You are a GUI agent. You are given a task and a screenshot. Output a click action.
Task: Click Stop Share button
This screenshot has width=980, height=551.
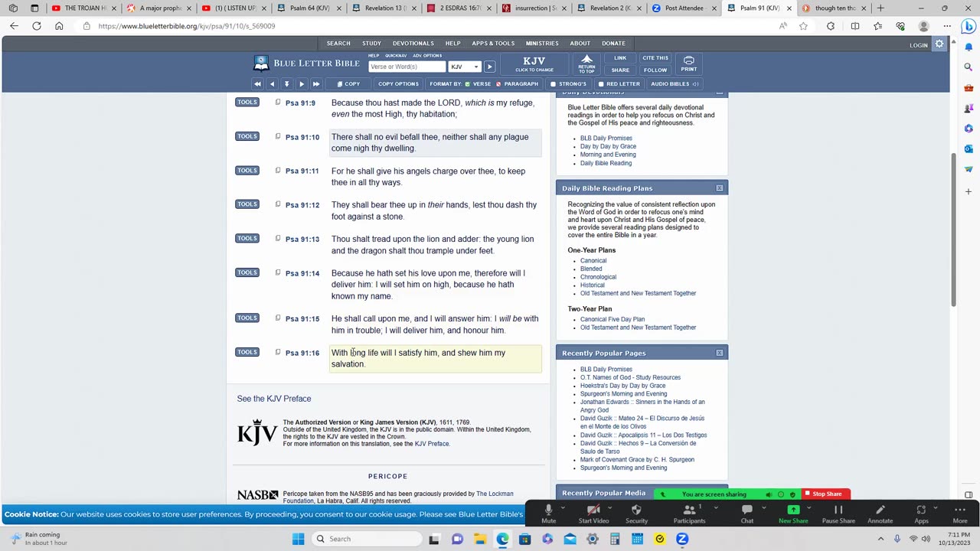826,494
